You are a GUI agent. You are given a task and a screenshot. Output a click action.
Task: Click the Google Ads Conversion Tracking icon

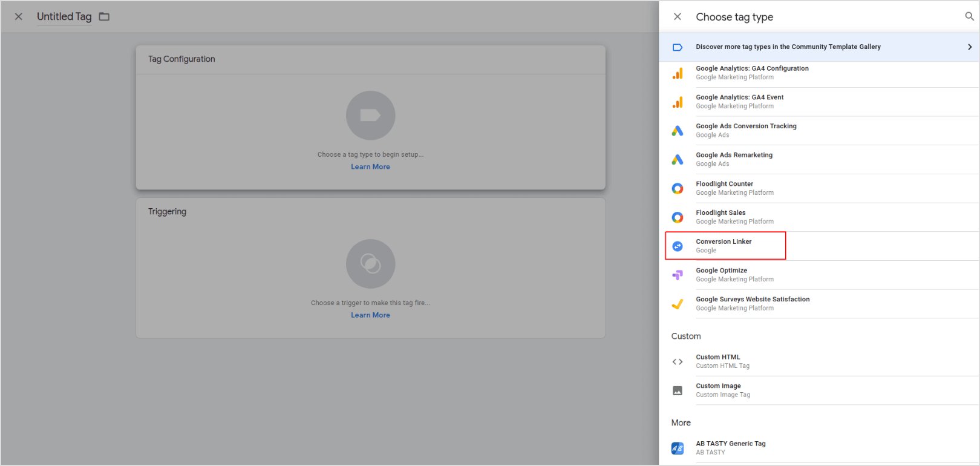(x=678, y=131)
